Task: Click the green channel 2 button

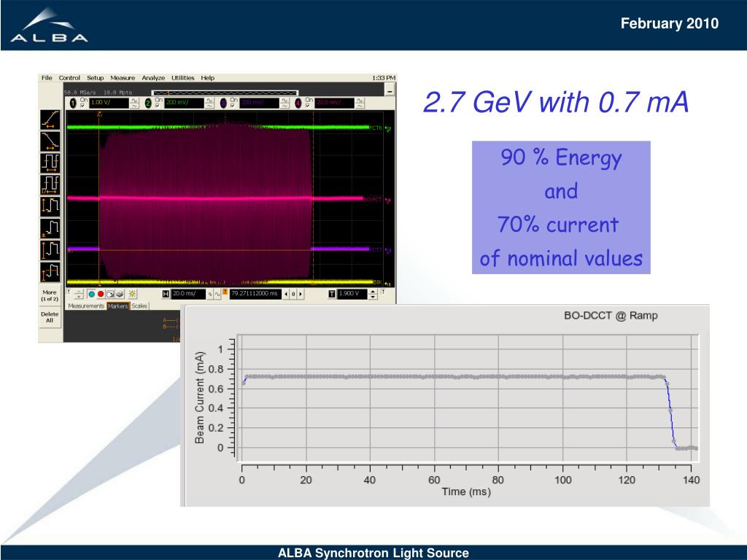Action: pyautogui.click(x=148, y=104)
